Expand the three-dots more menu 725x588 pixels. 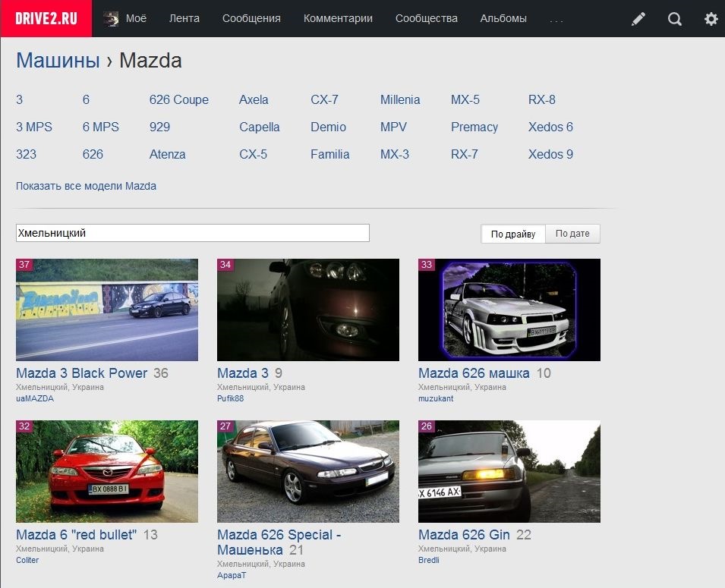(556, 20)
